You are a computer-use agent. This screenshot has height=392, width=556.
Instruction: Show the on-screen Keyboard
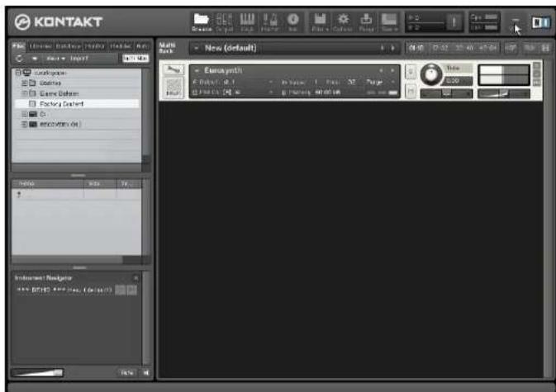tap(247, 22)
